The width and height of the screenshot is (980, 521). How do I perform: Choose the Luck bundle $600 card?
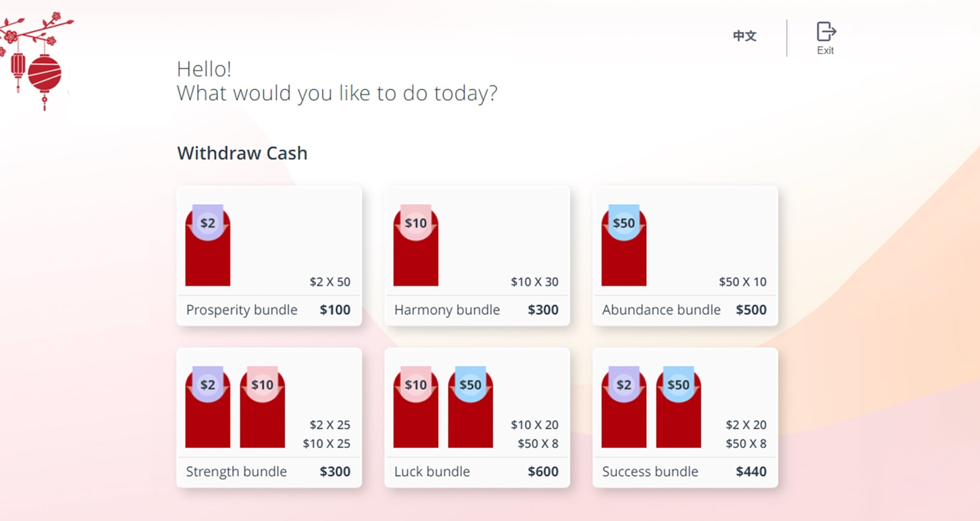(x=477, y=418)
